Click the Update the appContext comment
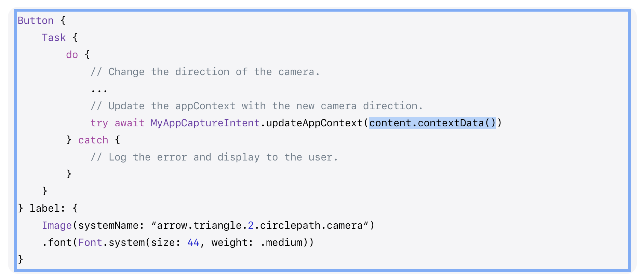 point(257,106)
